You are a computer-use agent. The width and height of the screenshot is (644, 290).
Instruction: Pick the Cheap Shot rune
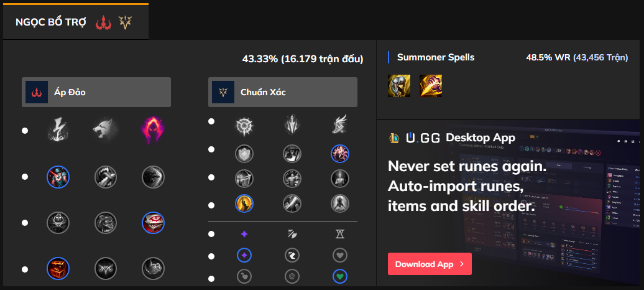[x=58, y=177]
